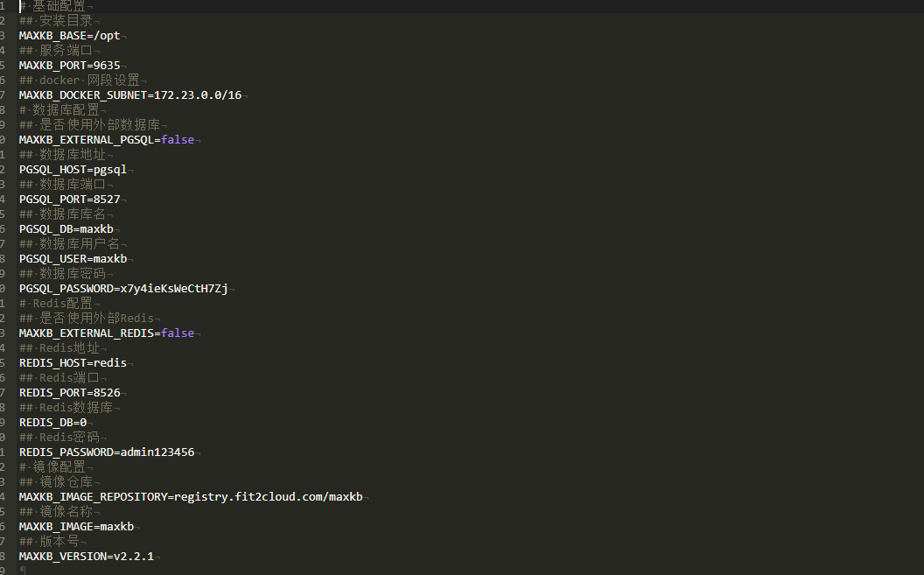Viewport: 924px width, 575px height.
Task: Click on PGSQL_HOST=pgsql line
Action: (x=73, y=170)
